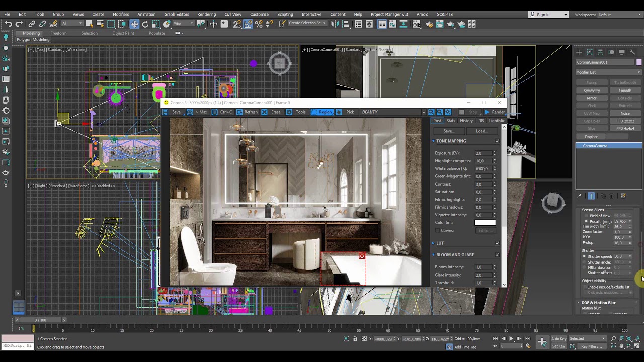Collapse the DOF & Motion Blur rollout
Viewport: 644px width, 362px height.
pos(579,303)
